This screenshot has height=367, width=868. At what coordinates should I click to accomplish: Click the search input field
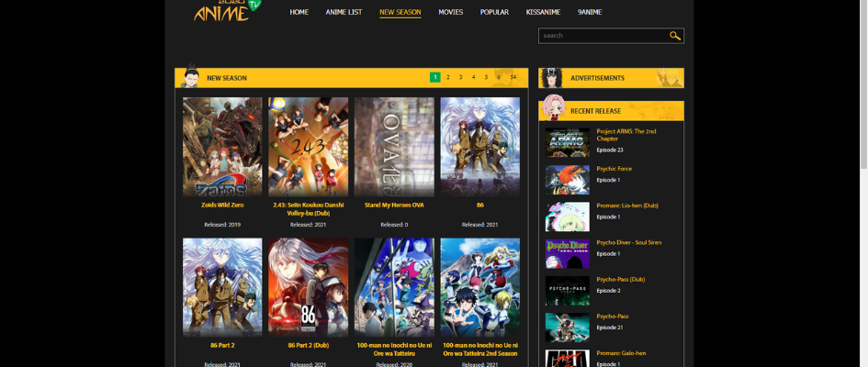pyautogui.click(x=603, y=36)
